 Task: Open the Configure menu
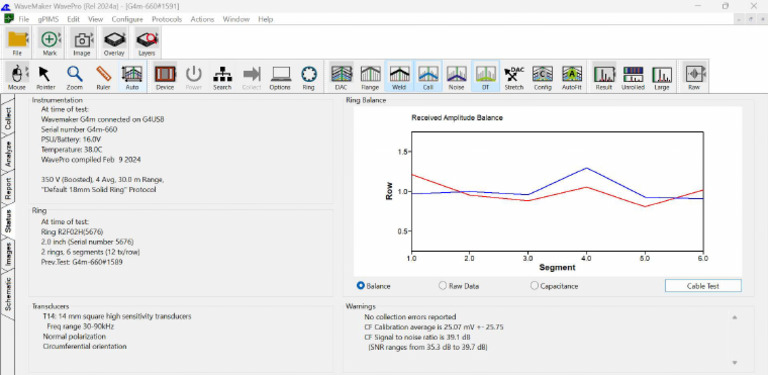127,19
